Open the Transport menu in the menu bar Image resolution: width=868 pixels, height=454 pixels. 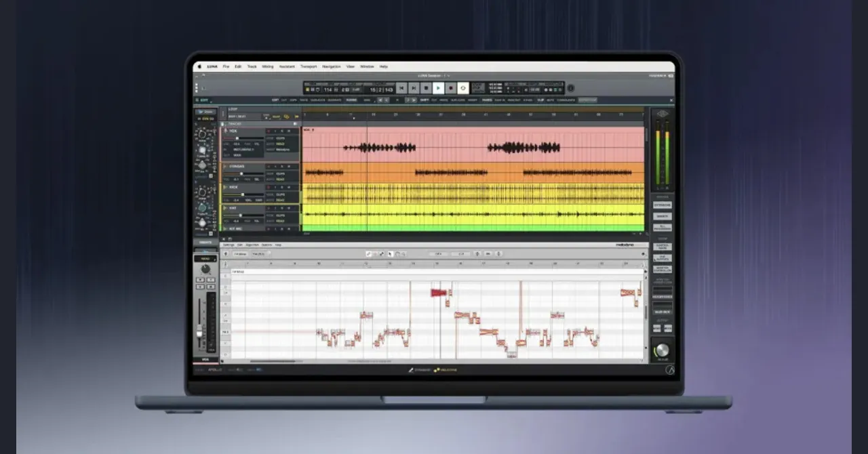coord(309,66)
